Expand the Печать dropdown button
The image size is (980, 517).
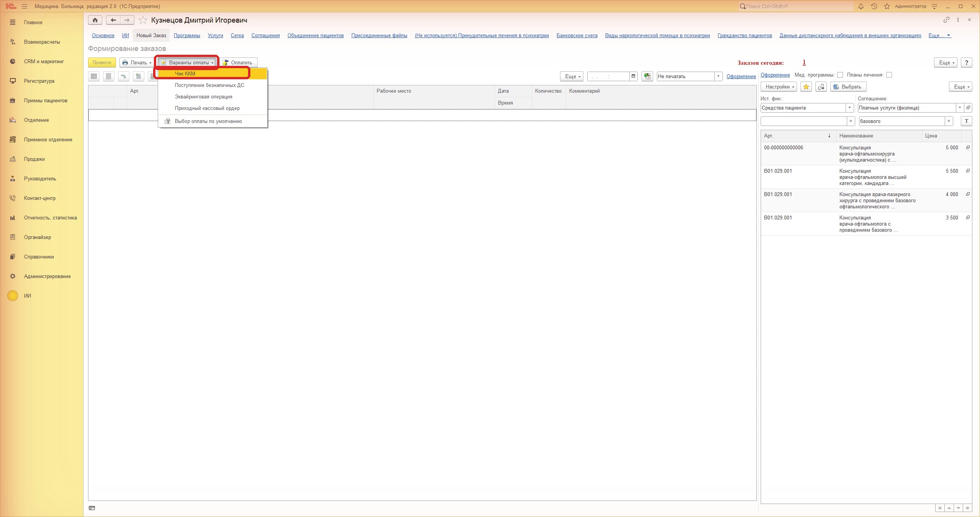[137, 62]
